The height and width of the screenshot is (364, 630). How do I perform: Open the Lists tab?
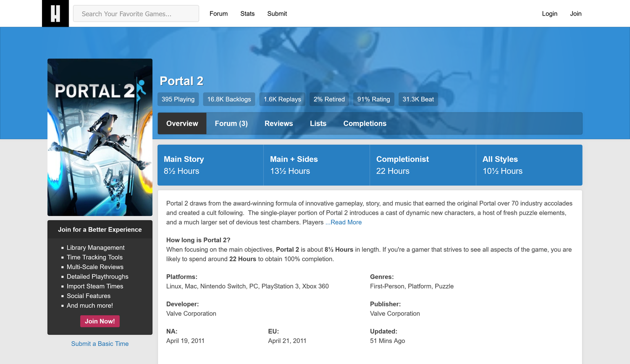pos(318,123)
